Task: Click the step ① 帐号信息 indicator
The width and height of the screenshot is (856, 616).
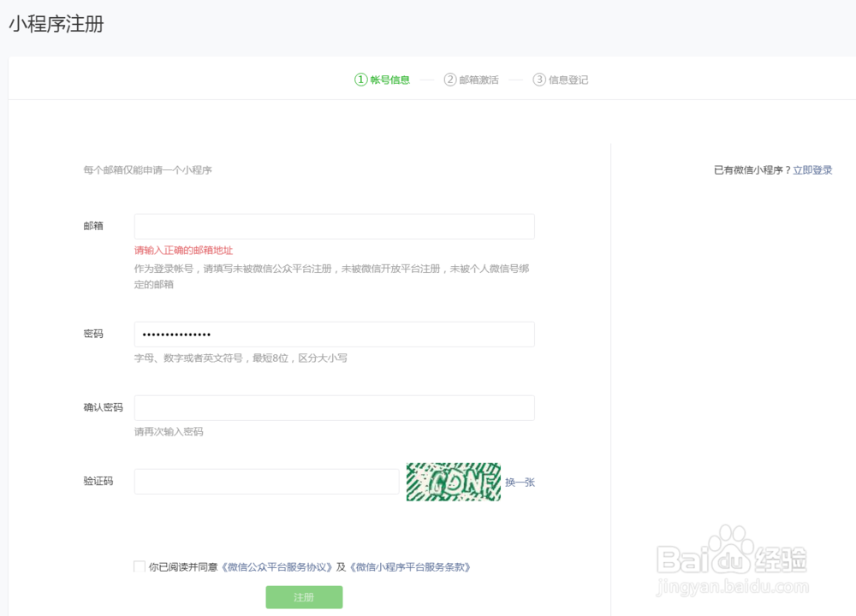Action: point(385,79)
